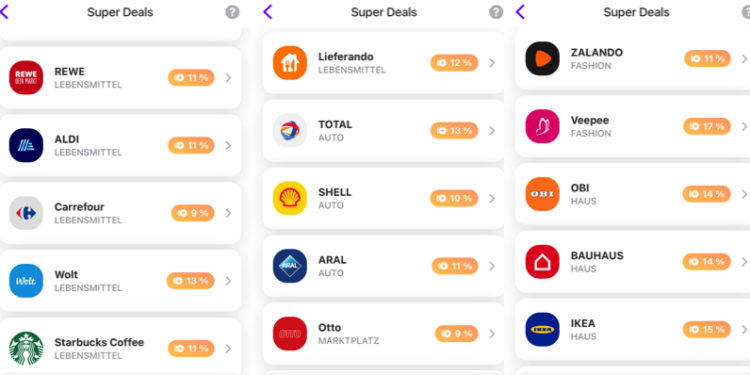
Task: Tap the IKEA logo icon
Action: [x=542, y=330]
